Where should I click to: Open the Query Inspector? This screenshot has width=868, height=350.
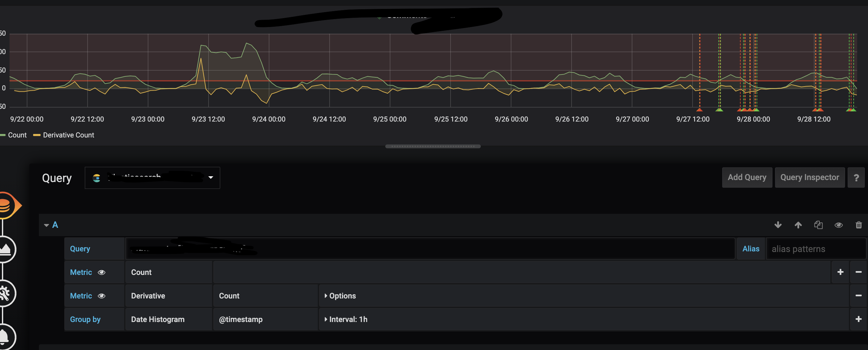click(x=810, y=178)
